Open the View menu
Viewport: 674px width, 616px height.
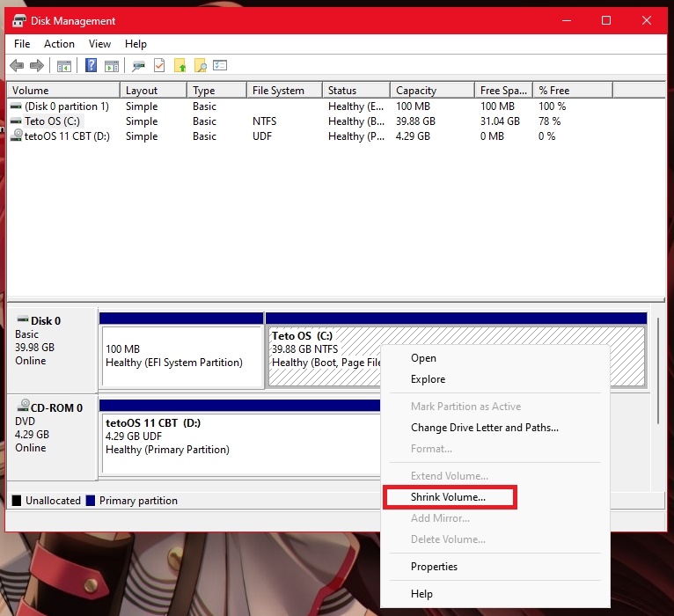[x=99, y=44]
